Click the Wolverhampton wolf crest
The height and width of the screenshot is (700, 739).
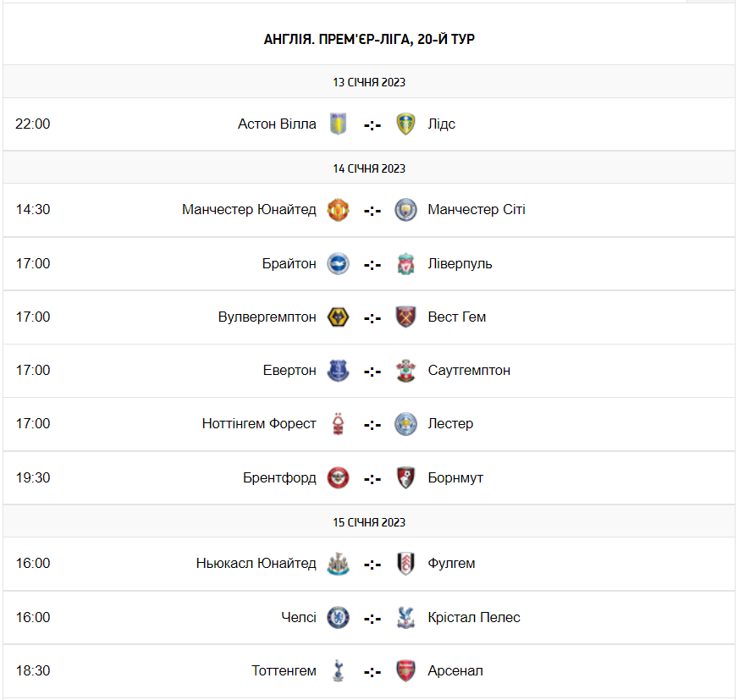pos(339,317)
